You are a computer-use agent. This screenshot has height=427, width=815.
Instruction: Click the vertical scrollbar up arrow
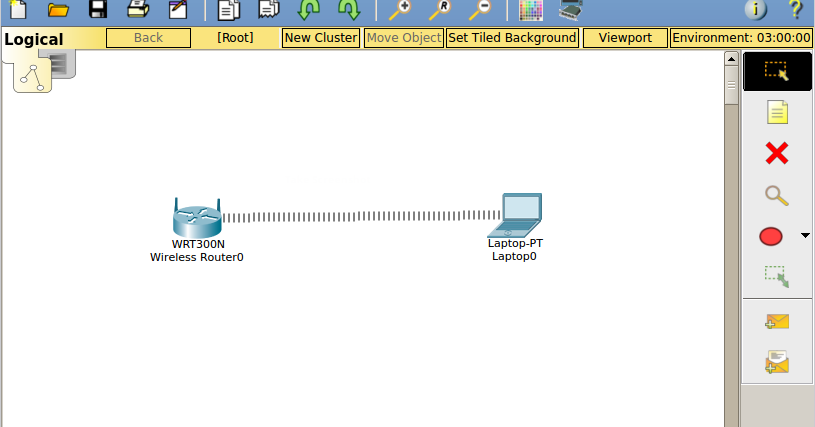(x=731, y=59)
